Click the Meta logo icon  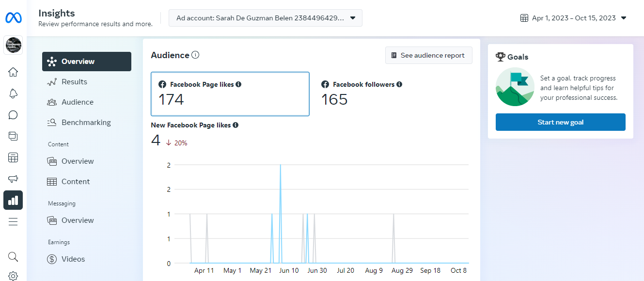[x=13, y=18]
